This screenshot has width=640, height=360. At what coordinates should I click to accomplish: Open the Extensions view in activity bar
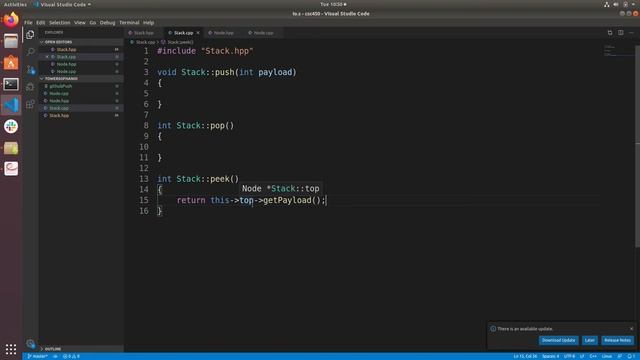tap(30, 104)
